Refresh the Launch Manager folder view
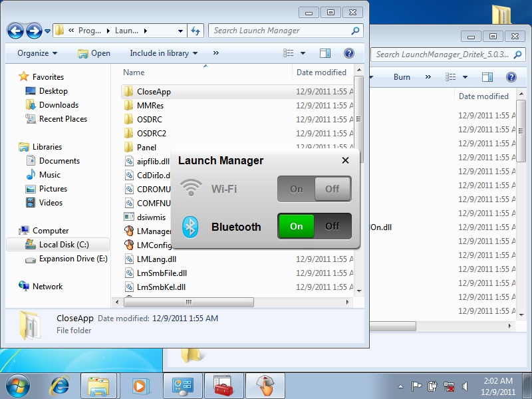Viewport: 532px width, 399px height. [196, 31]
